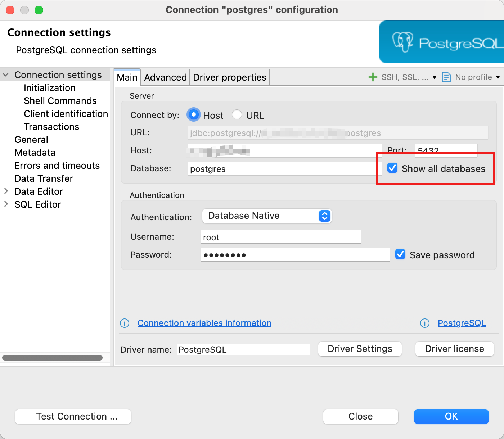Open Driver Settings

360,349
